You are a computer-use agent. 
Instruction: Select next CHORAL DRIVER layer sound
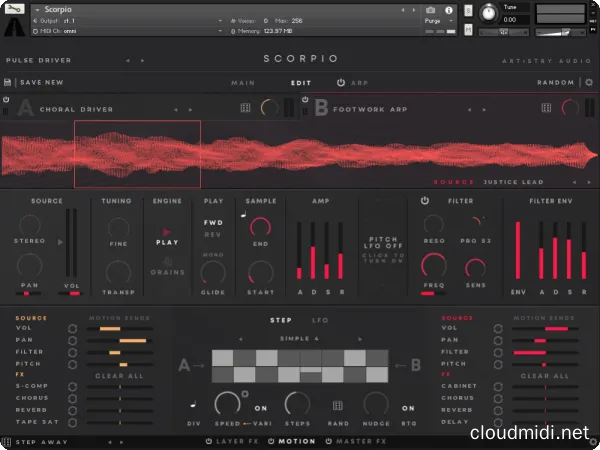190,110
